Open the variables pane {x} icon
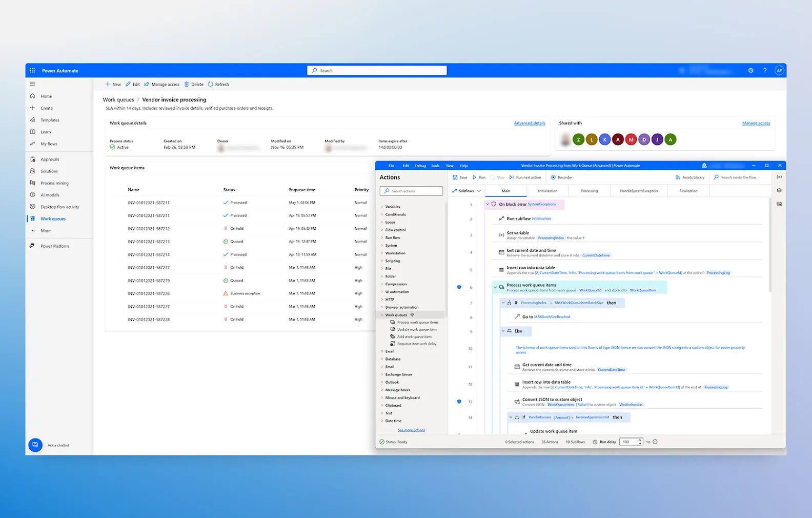The height and width of the screenshot is (518, 812). [x=779, y=177]
